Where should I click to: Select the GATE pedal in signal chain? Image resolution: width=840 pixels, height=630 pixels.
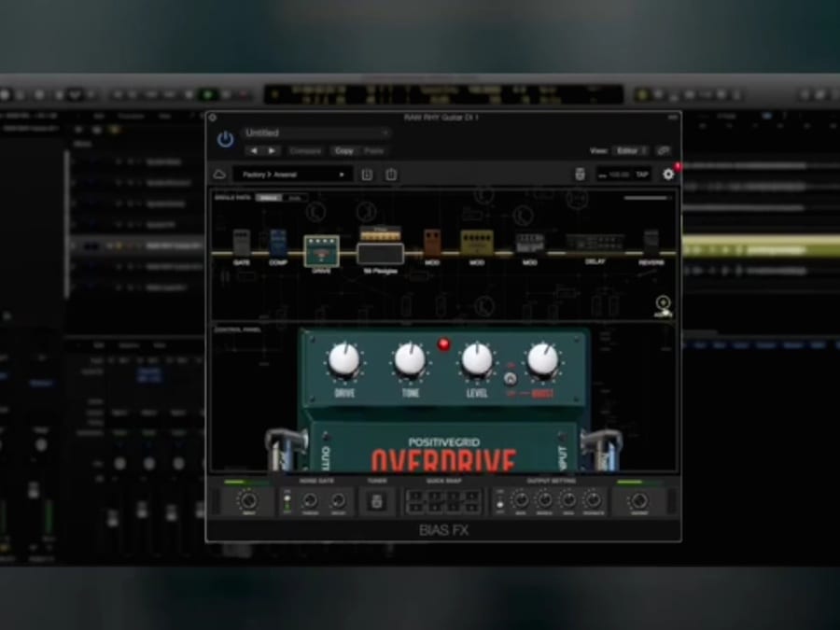click(242, 243)
